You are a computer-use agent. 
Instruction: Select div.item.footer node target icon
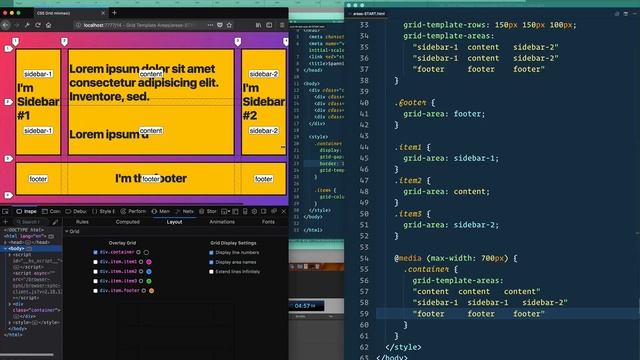coord(144,291)
